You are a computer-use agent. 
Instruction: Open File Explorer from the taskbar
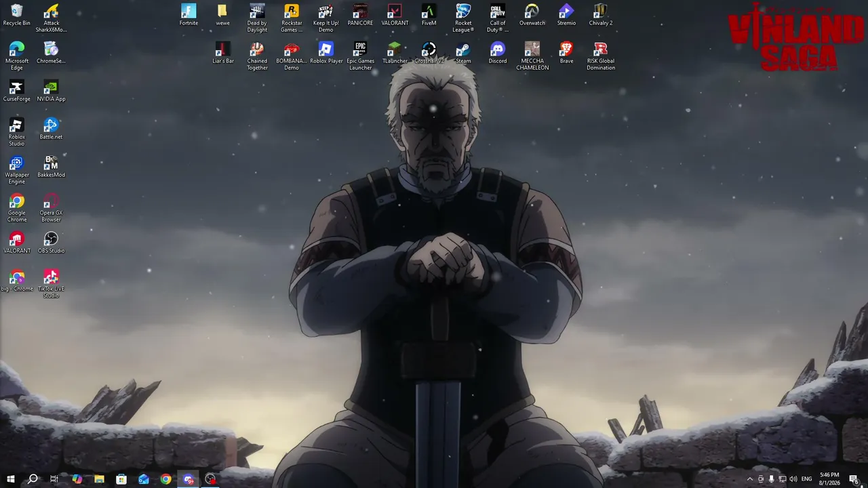(99, 479)
